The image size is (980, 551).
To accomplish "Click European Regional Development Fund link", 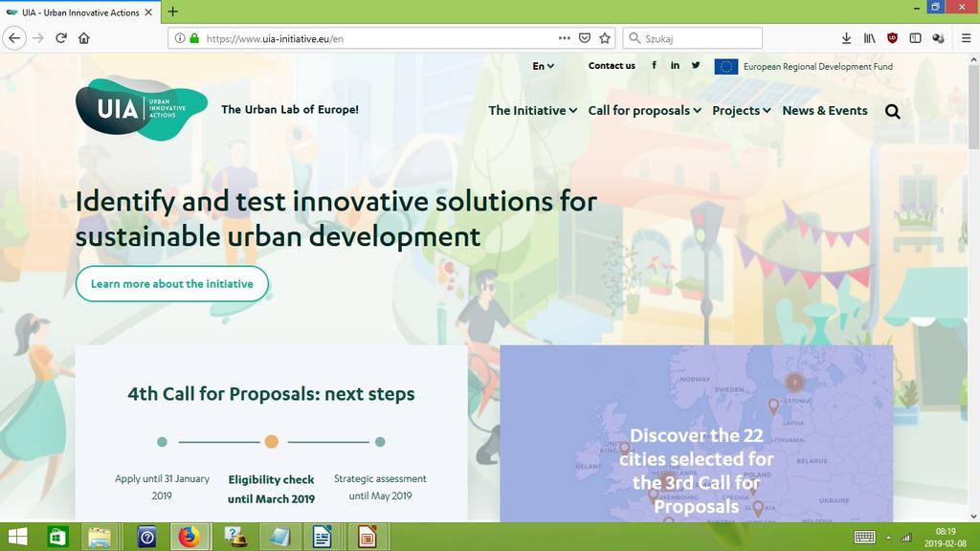I will pos(817,66).
